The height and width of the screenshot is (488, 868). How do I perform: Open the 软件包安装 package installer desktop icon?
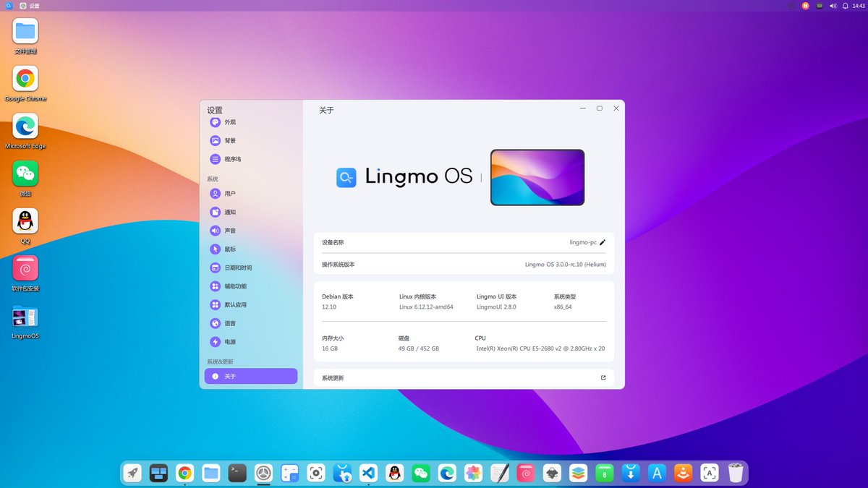point(25,273)
